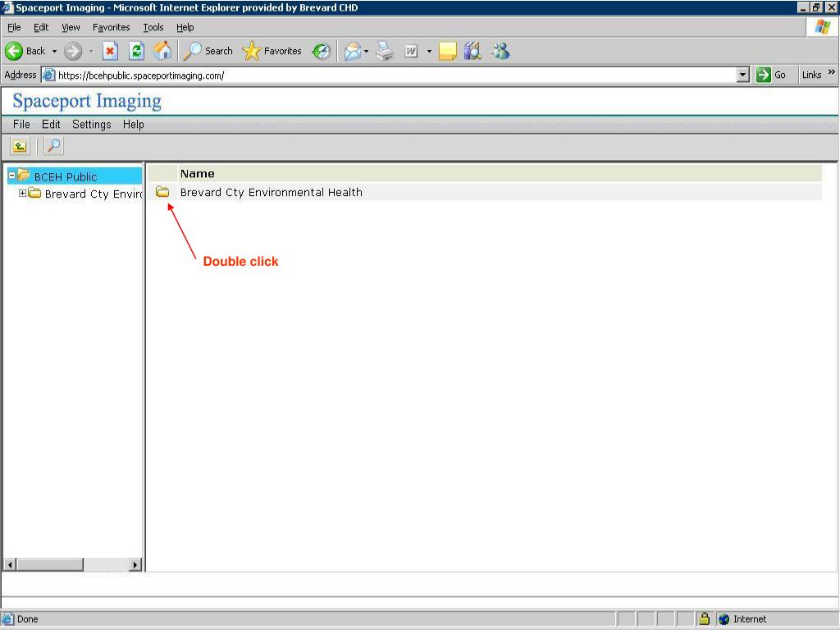Viewport: 840px width, 630px height.
Task: Open the Mail button dropdown arrow
Action: click(x=367, y=52)
